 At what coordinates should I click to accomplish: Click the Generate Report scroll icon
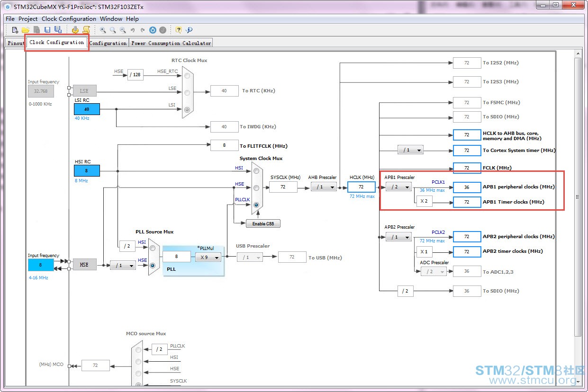[86, 30]
